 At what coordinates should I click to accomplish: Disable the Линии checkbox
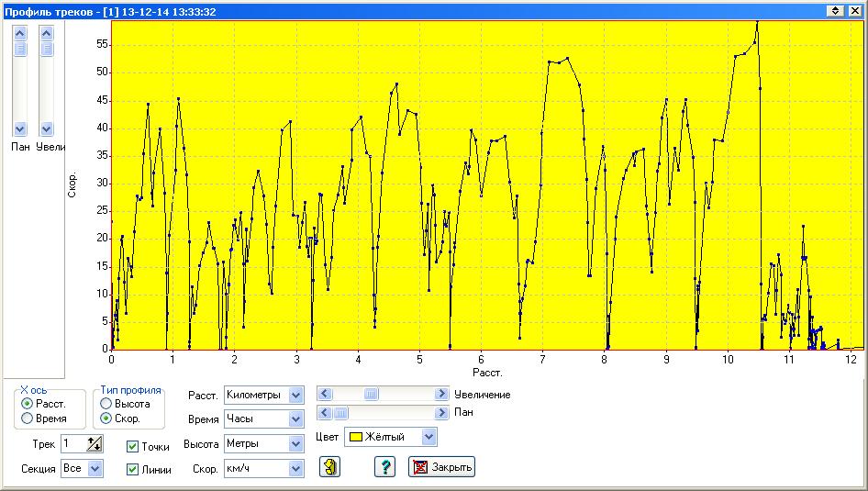tap(134, 469)
